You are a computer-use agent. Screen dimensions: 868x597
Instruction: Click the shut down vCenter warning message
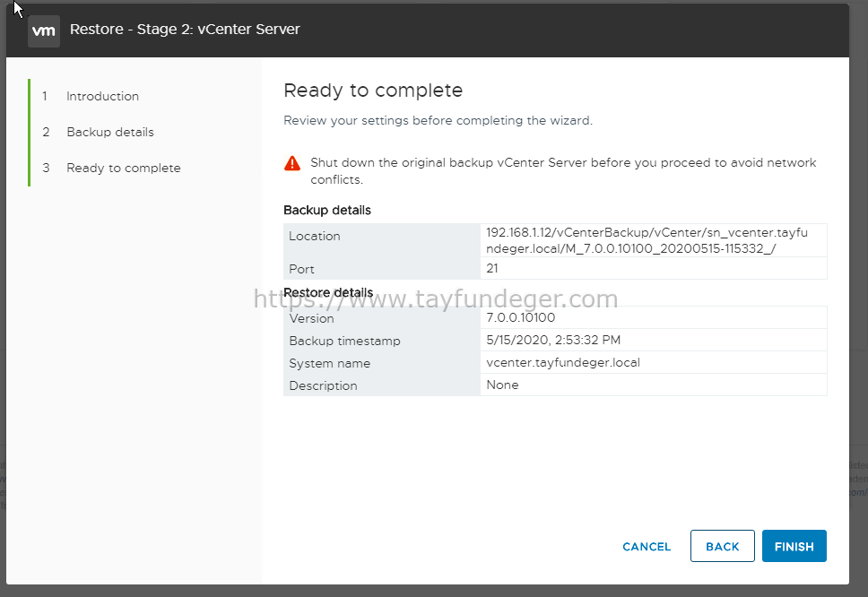click(x=563, y=171)
